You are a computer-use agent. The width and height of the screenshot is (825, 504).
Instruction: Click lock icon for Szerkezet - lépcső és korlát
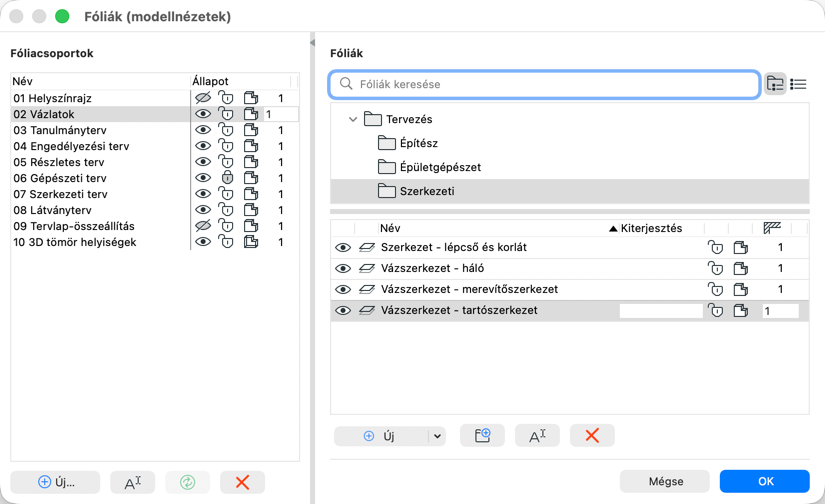tap(716, 247)
